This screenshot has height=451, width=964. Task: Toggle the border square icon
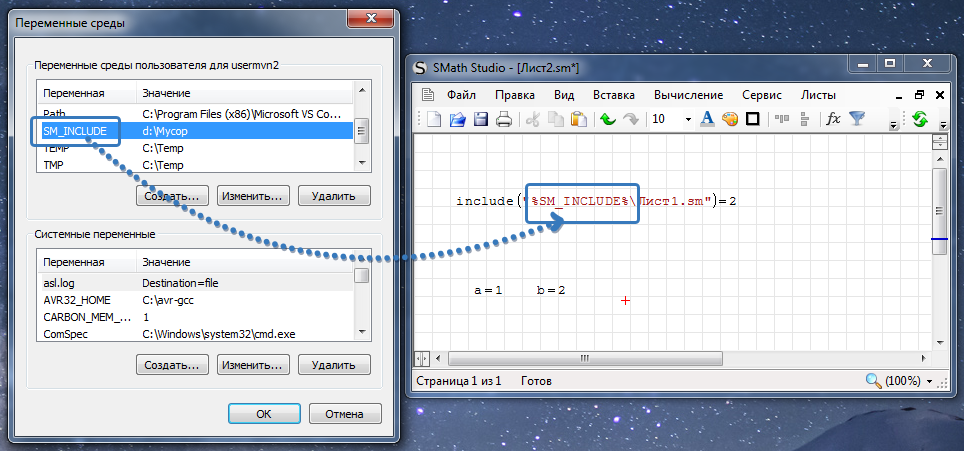(753, 119)
